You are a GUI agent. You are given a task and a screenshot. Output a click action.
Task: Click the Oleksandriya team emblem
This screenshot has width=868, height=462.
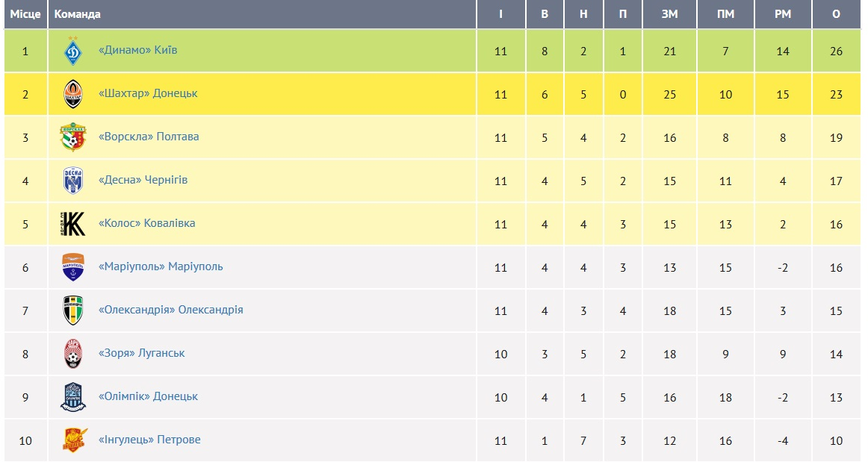pos(73,310)
